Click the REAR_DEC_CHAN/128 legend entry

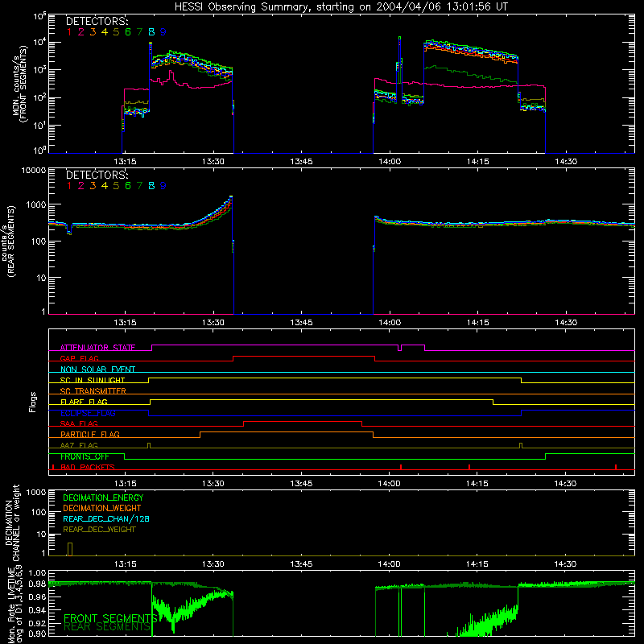[x=106, y=518]
